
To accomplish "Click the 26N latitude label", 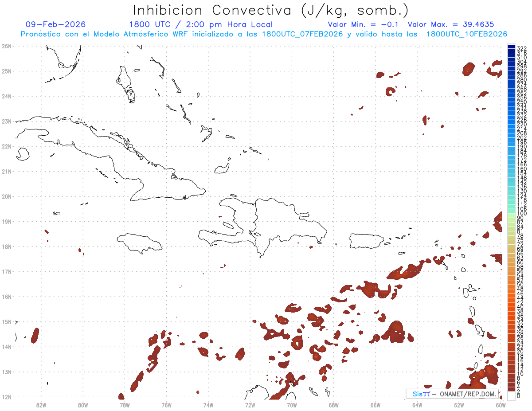I will pos(7,46).
